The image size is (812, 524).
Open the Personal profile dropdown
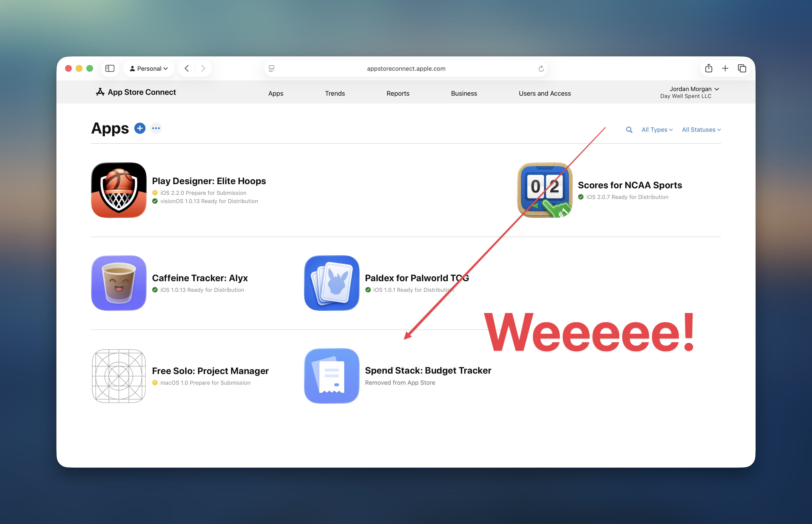149,68
